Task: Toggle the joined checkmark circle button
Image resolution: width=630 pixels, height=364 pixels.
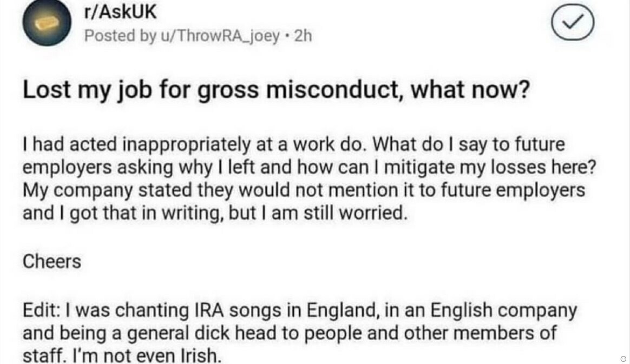Action: point(573,22)
